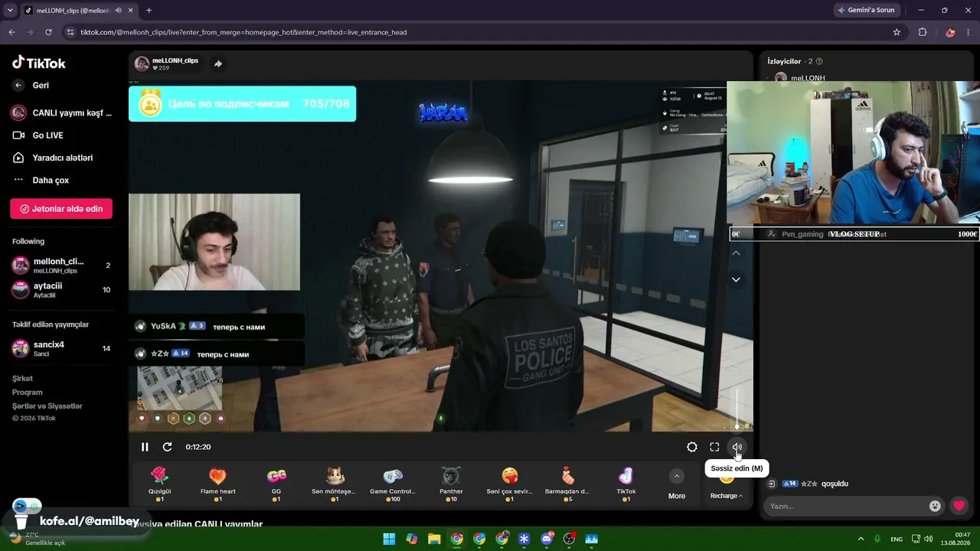This screenshot has height=551, width=980.
Task: Reload the live stream player
Action: click(x=168, y=447)
